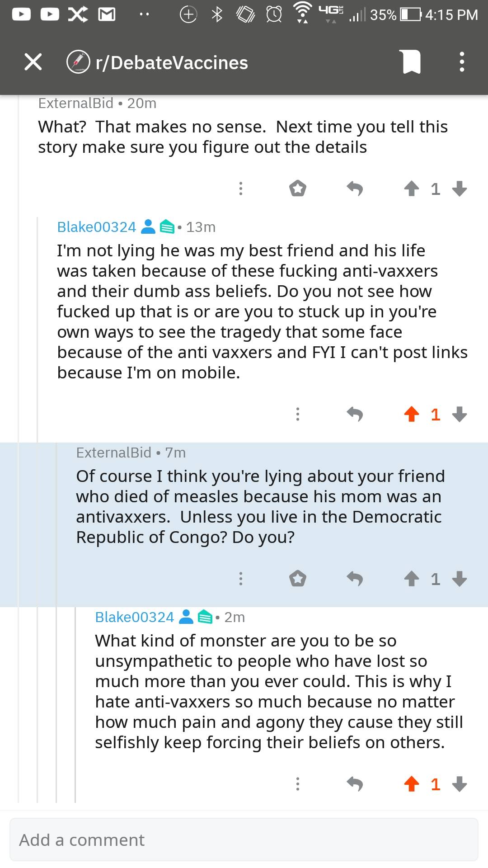The height and width of the screenshot is (868, 488).
Task: Tap the profile icon beside Blake00324's username
Action: (148, 227)
